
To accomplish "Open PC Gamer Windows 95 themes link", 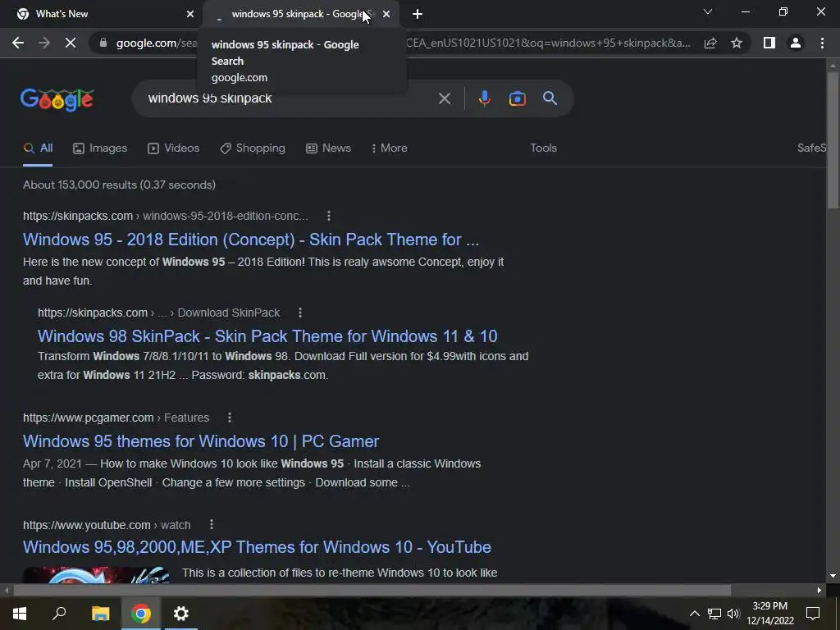I will tap(201, 441).
